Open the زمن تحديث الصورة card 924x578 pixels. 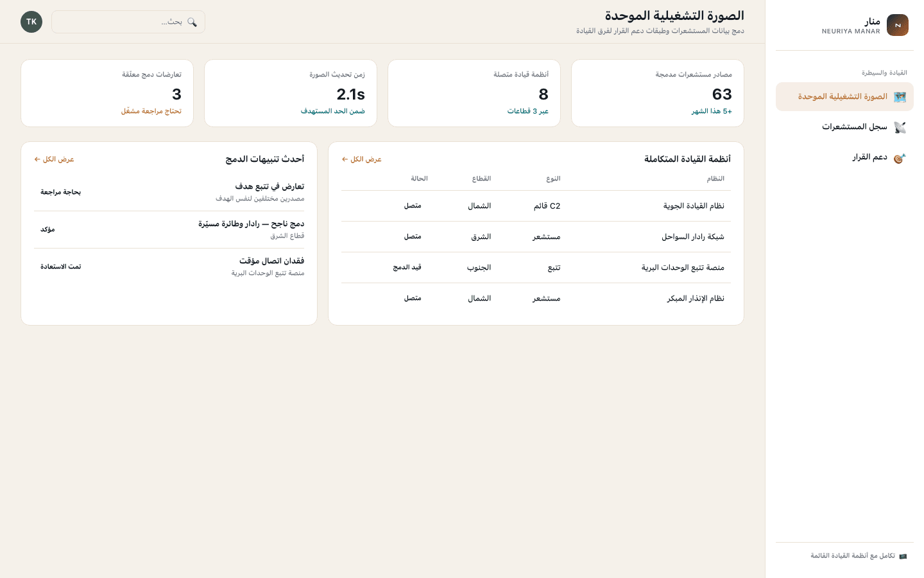pos(291,93)
